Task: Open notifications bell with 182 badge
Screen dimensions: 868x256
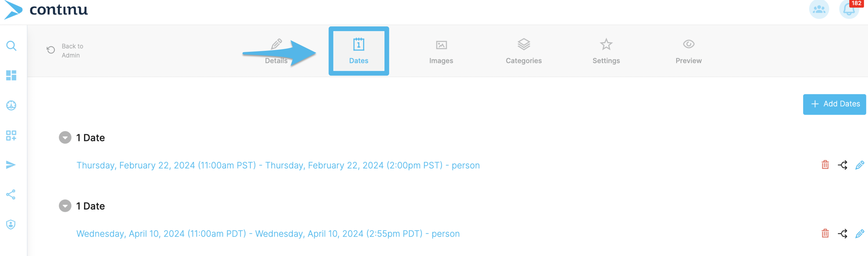Action: coord(849,9)
